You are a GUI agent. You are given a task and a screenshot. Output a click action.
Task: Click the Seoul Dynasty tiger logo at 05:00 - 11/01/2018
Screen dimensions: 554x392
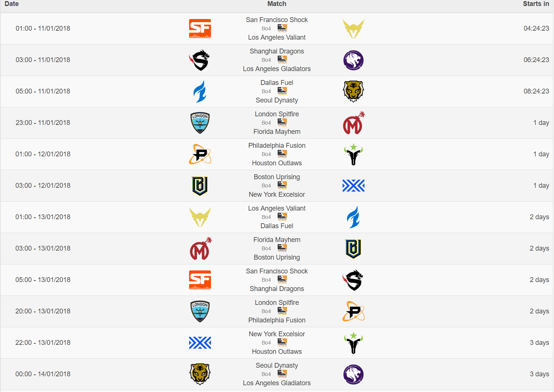click(353, 91)
